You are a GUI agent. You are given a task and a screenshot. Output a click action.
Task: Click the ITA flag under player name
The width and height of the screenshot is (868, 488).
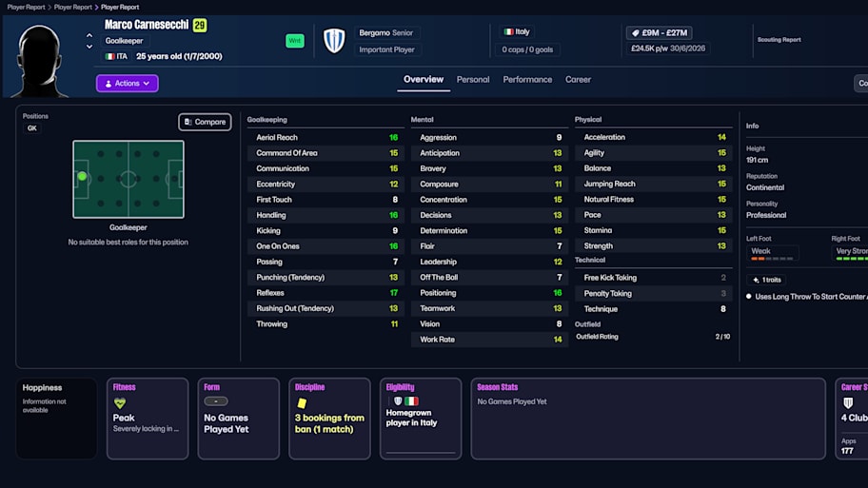(x=109, y=56)
